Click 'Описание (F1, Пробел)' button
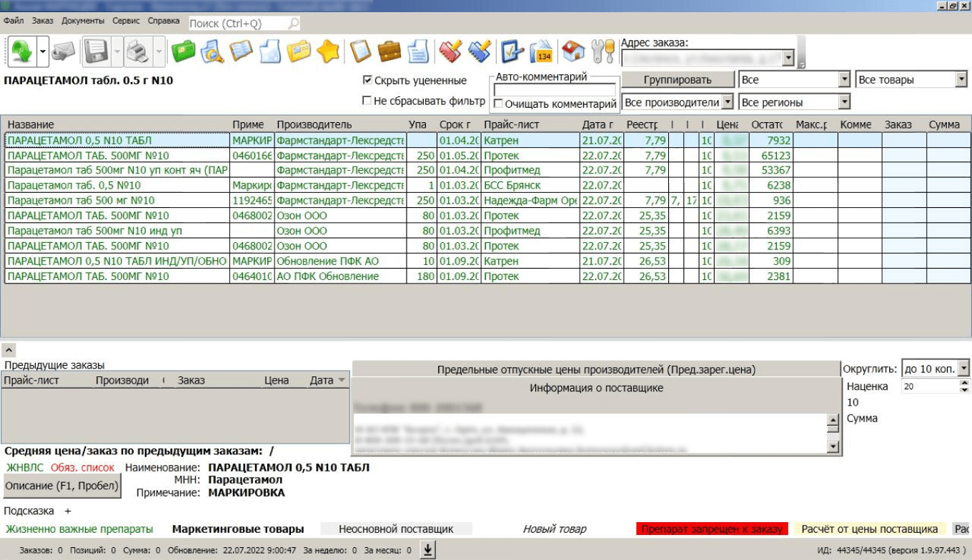Image resolution: width=972 pixels, height=560 pixels. pyautogui.click(x=61, y=486)
